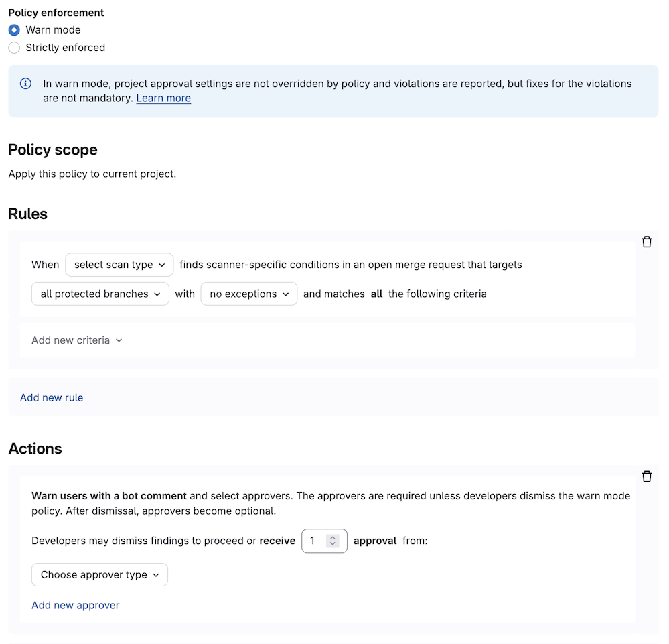This screenshot has width=669, height=644.
Task: Click the down arrow beside all protected branches
Action: coord(159,294)
